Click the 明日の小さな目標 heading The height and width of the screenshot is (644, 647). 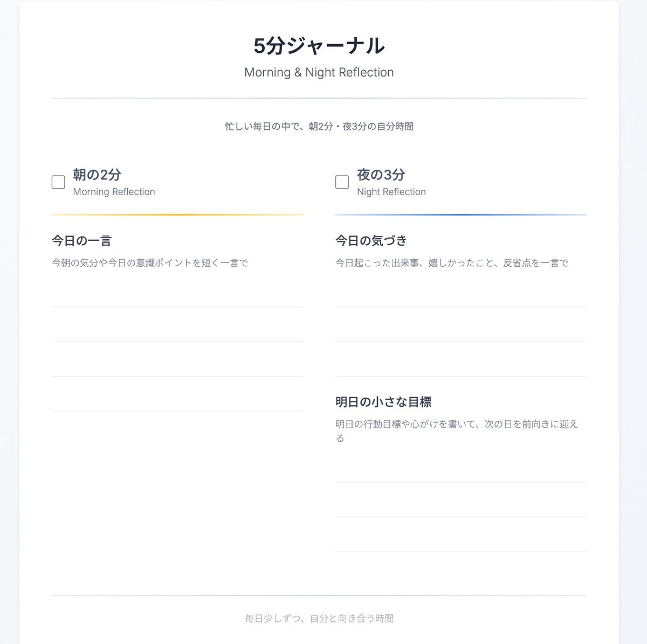[383, 402]
